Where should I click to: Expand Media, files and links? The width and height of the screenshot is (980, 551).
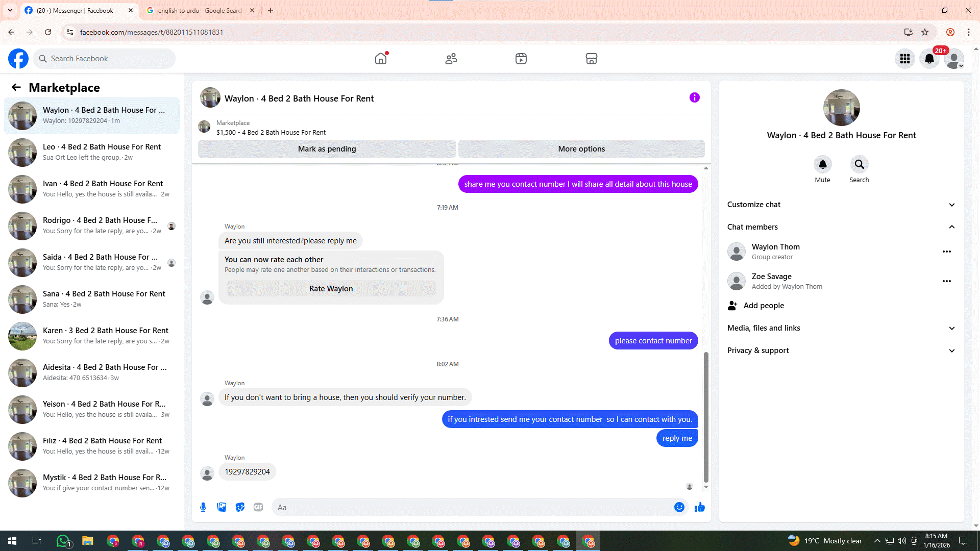click(x=951, y=328)
